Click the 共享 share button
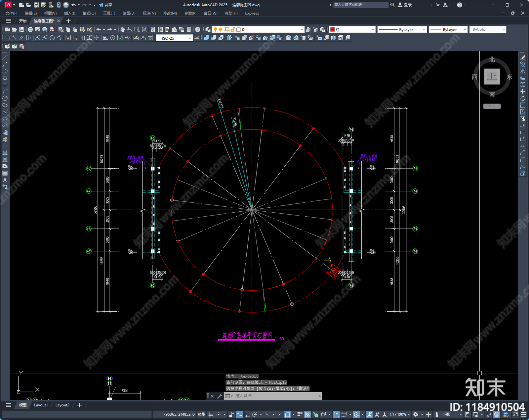The height and width of the screenshot is (420, 529). tap(105, 5)
